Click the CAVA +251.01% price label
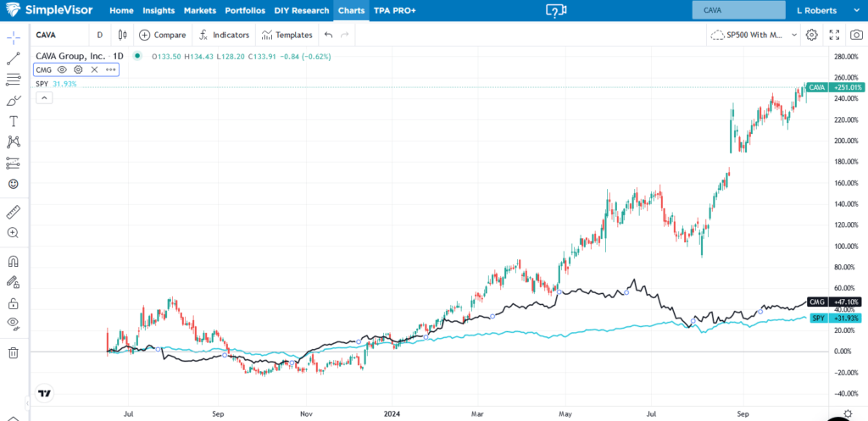Image resolution: width=868 pixels, height=421 pixels. [x=835, y=87]
